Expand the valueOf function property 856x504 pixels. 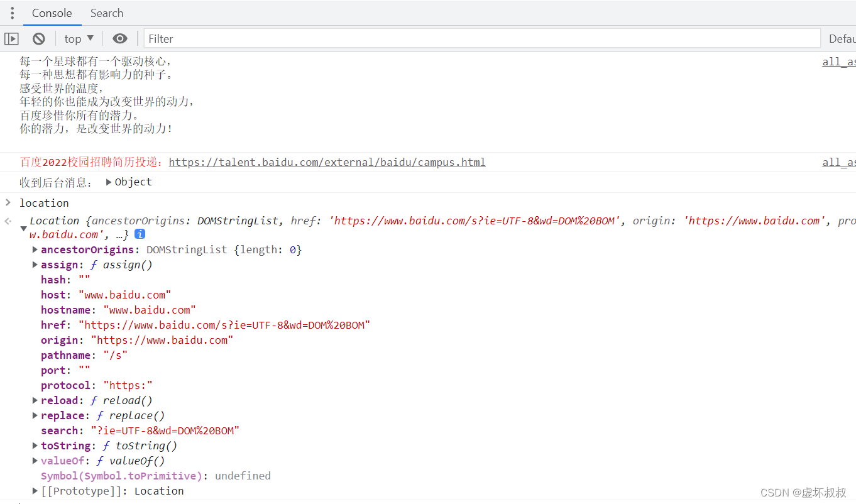pos(35,461)
